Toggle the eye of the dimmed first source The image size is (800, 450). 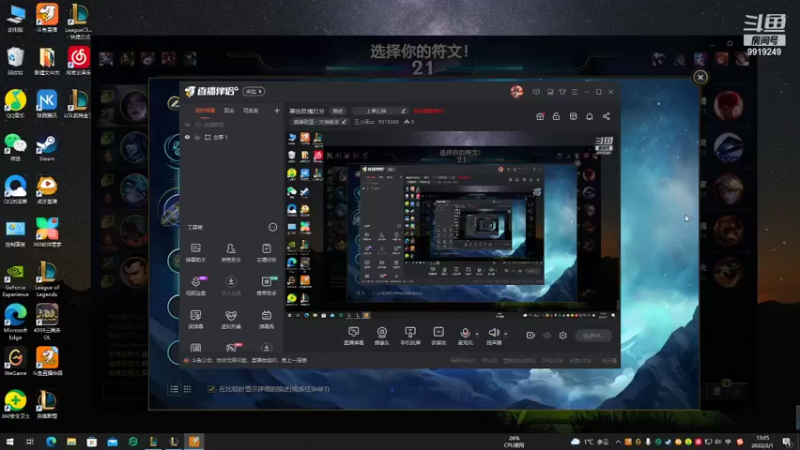(x=187, y=124)
